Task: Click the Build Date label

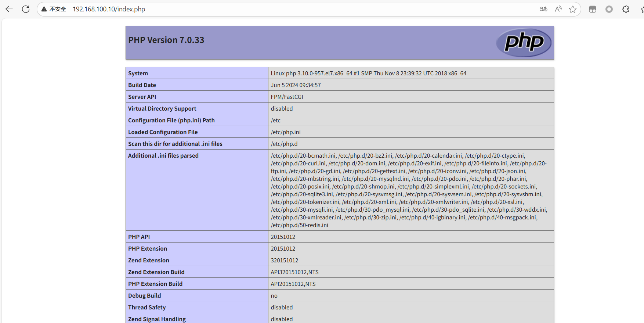Action: pos(142,85)
